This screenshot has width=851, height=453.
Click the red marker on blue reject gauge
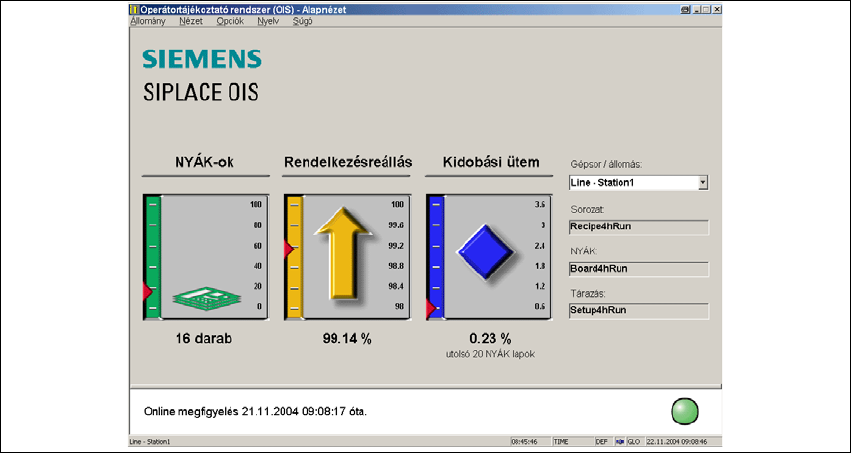430,309
